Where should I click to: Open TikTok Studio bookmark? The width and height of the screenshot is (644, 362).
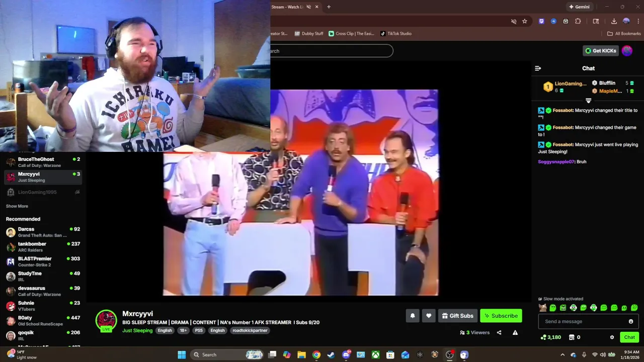point(396,34)
